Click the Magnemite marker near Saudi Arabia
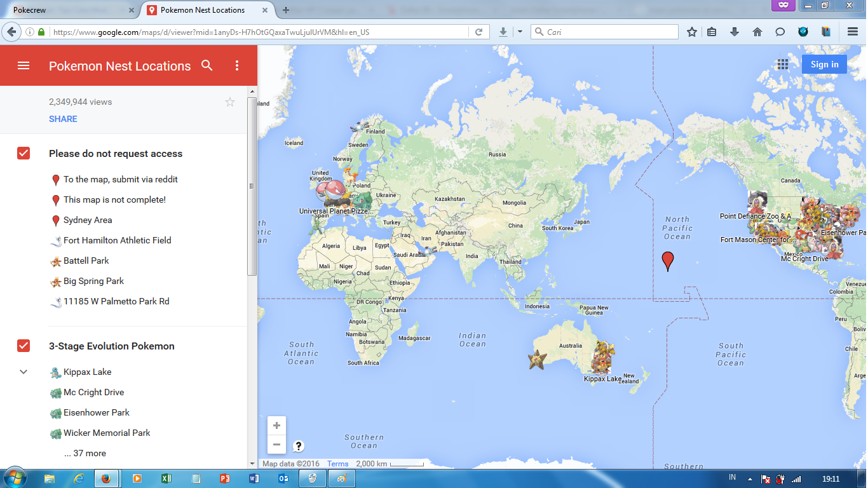 coord(429,252)
